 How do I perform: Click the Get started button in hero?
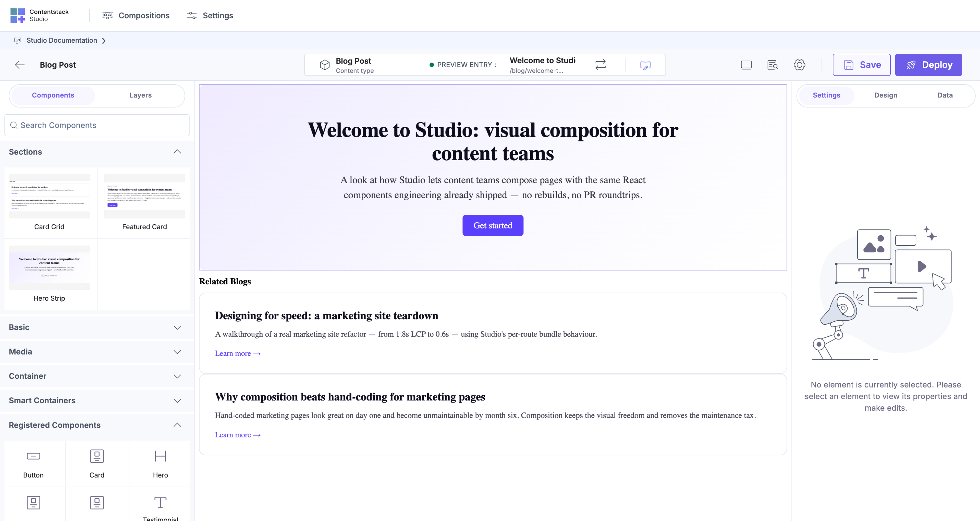pyautogui.click(x=493, y=226)
